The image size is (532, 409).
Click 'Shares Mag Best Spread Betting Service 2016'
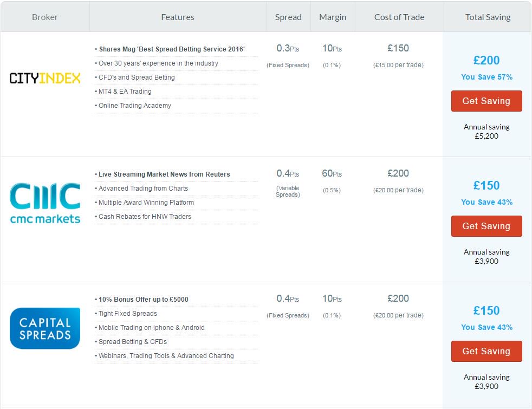pos(172,49)
